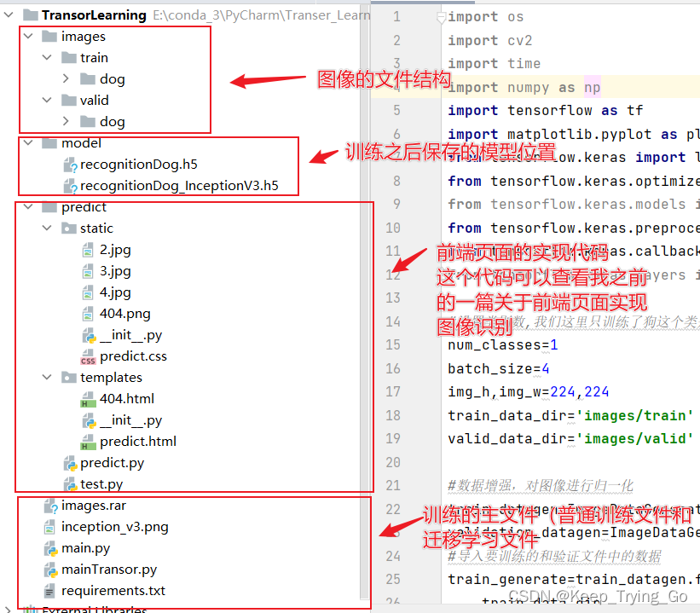Select recognitionDog_InceptionV3.h5 in the tree

pos(179,186)
